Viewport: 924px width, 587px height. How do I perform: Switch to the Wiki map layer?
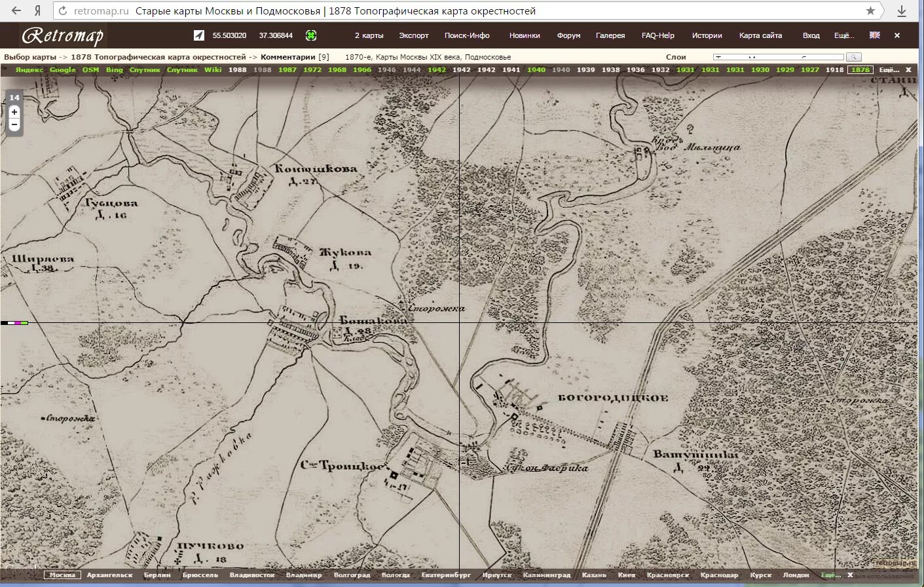point(213,69)
